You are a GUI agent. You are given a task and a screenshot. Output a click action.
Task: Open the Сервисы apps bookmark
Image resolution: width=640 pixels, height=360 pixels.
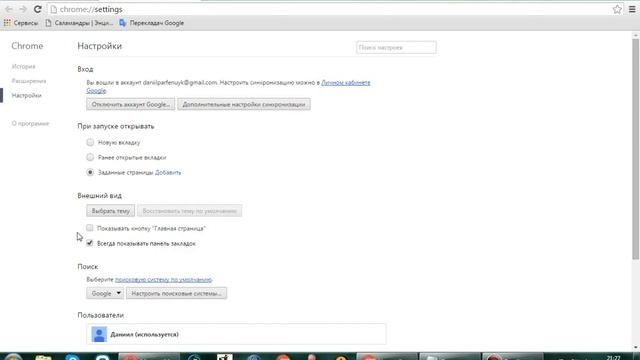20,23
